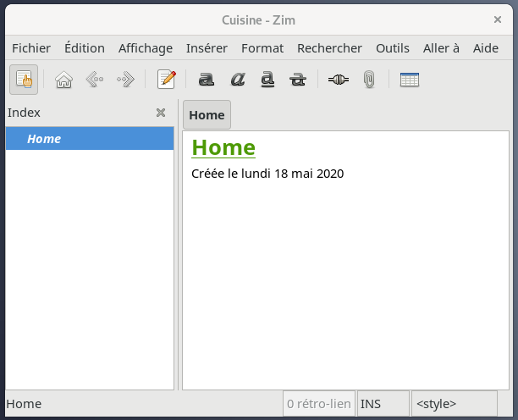Close the Index side pane
518x420 pixels.
coord(161,113)
